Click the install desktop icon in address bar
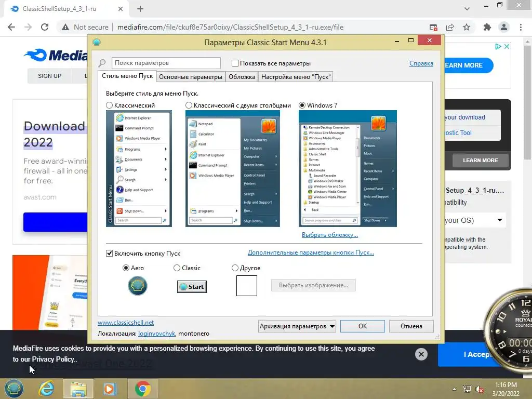 433,27
